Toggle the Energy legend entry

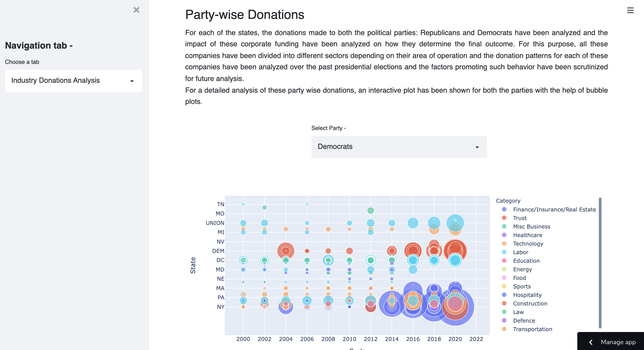tap(522, 269)
